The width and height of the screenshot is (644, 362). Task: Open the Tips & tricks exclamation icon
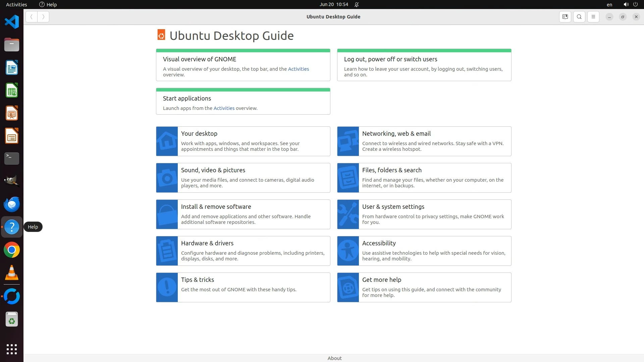coord(167,288)
